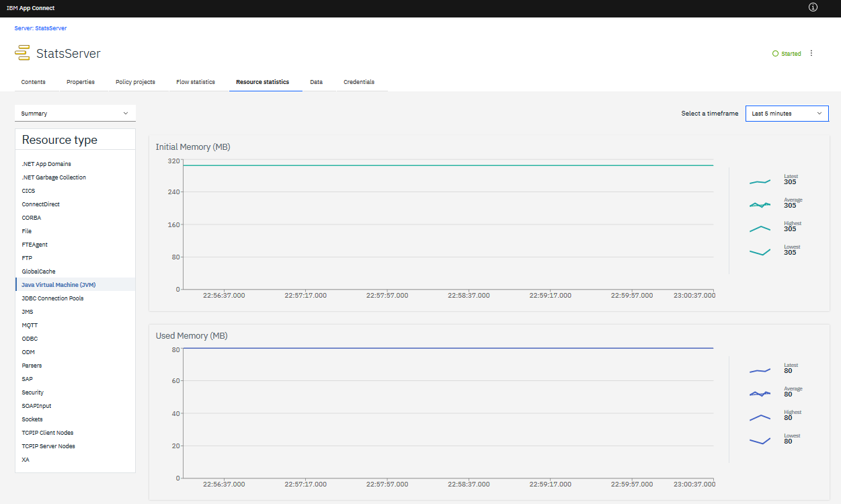841x504 pixels.
Task: Select CICS resource type
Action: [75, 191]
